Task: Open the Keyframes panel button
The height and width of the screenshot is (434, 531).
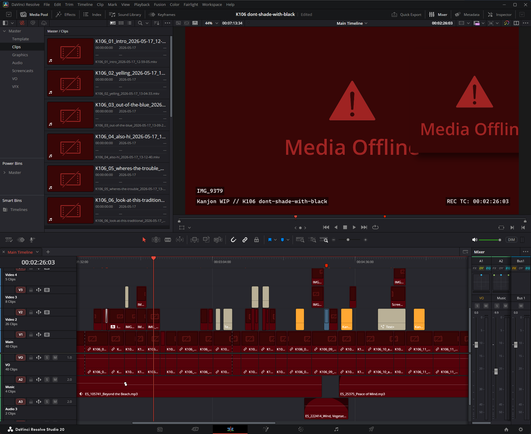Action: point(163,15)
